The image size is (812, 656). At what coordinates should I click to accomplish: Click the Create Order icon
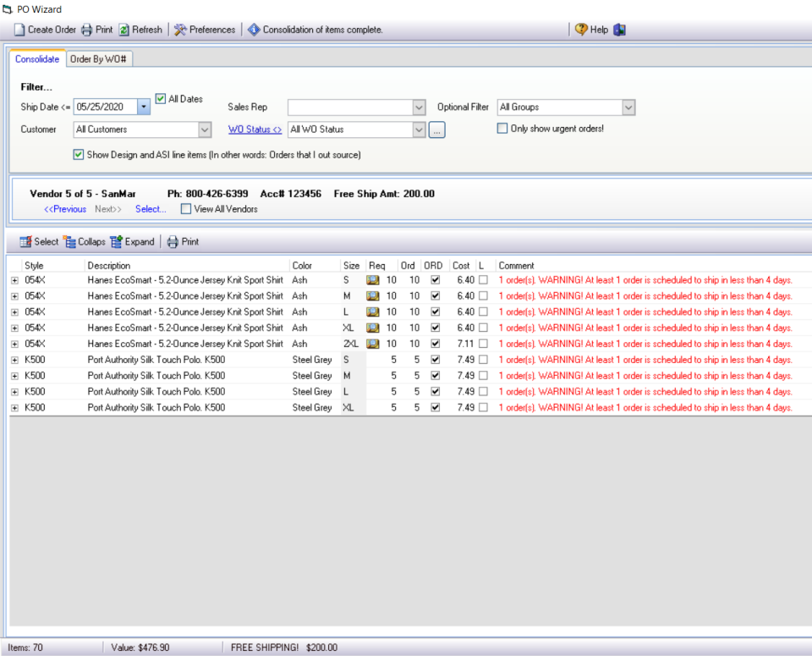[17, 29]
